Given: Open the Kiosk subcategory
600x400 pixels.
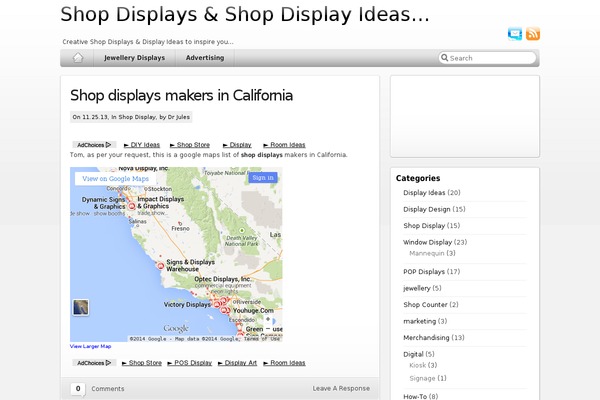Looking at the screenshot, I should (x=417, y=365).
